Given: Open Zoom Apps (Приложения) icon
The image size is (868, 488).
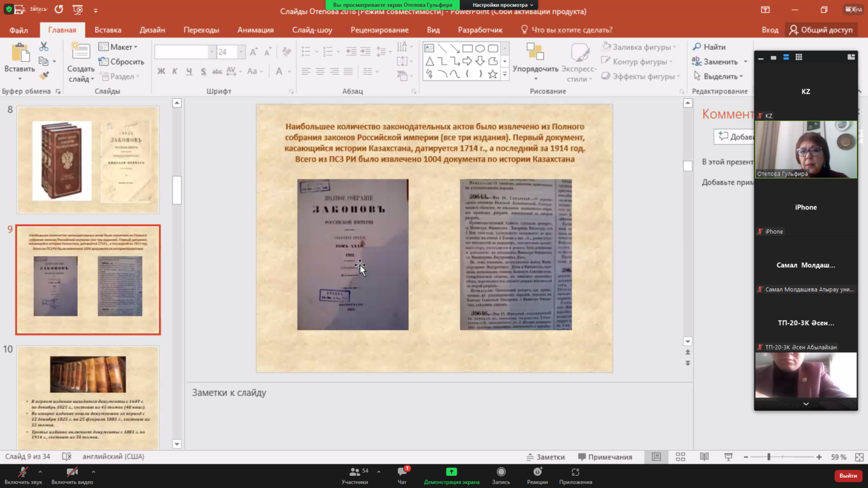Looking at the screenshot, I should point(575,472).
